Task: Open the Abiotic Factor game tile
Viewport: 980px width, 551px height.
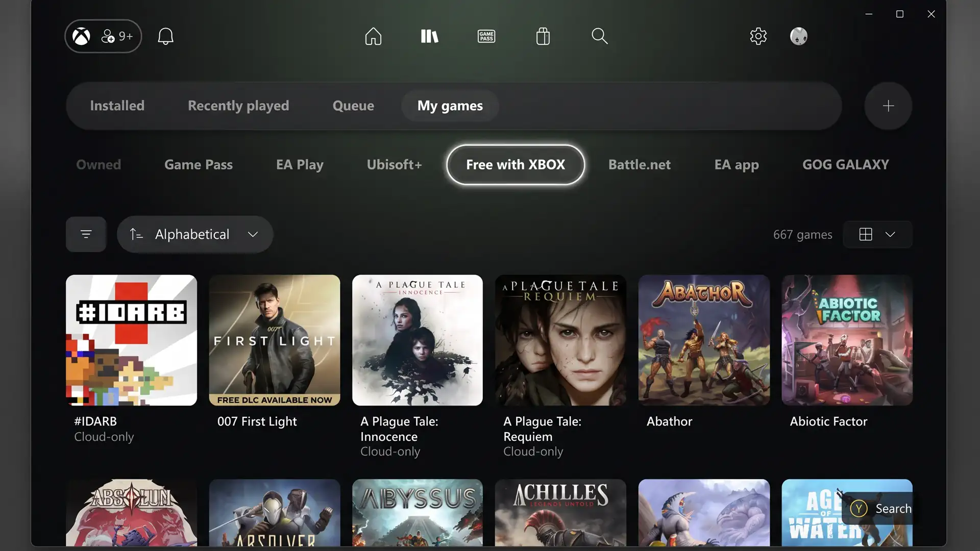Action: (x=847, y=340)
